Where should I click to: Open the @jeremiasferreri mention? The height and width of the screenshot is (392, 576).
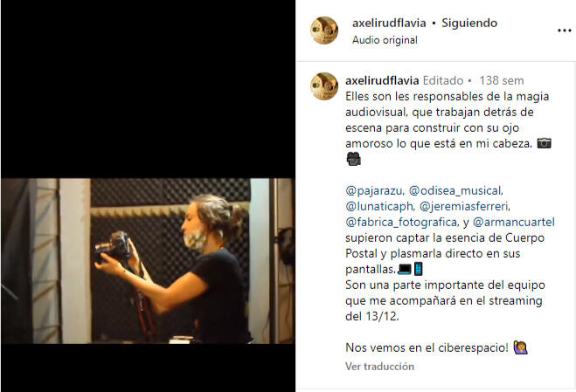[465, 207]
